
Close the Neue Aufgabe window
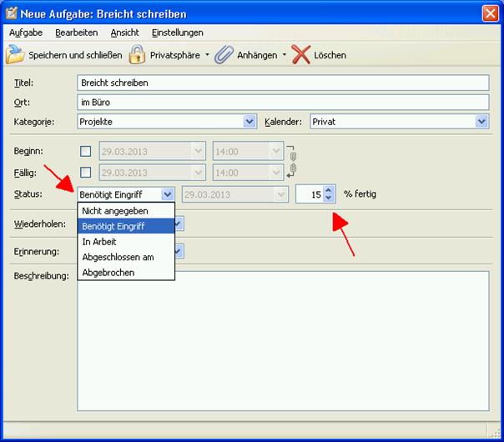pyautogui.click(x=491, y=13)
